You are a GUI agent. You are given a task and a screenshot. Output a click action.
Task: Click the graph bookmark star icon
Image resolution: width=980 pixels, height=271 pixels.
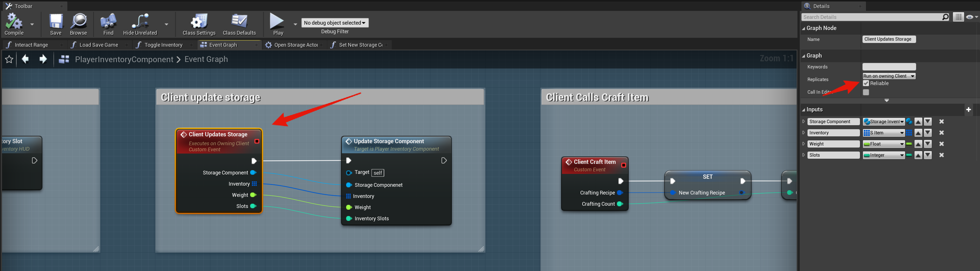coord(9,59)
